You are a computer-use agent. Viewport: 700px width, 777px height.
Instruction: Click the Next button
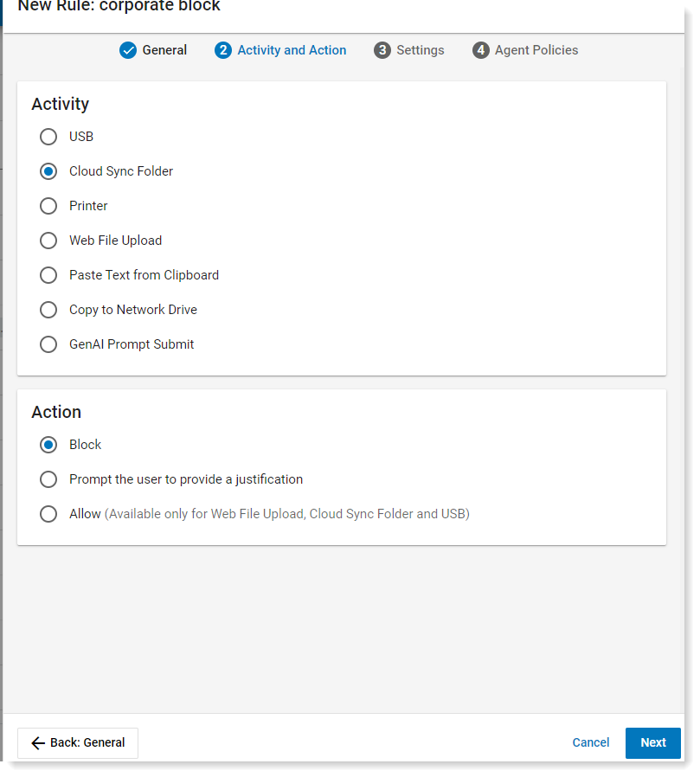click(653, 742)
